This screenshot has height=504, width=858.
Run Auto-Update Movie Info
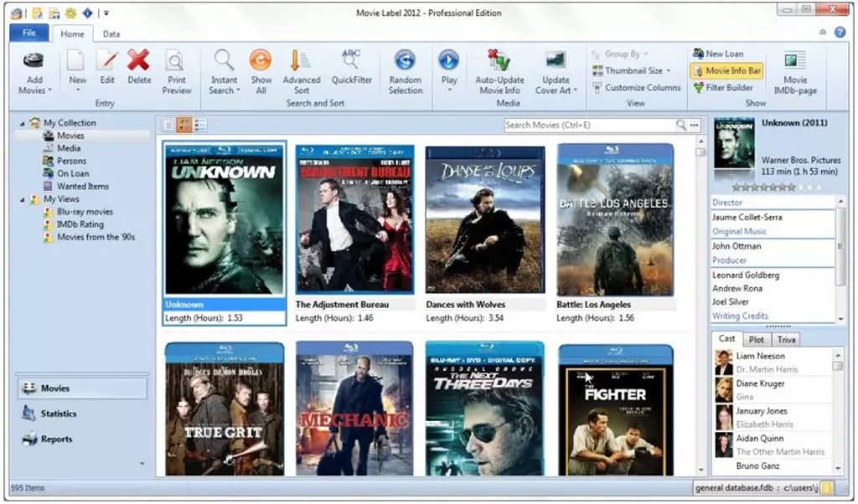(499, 72)
